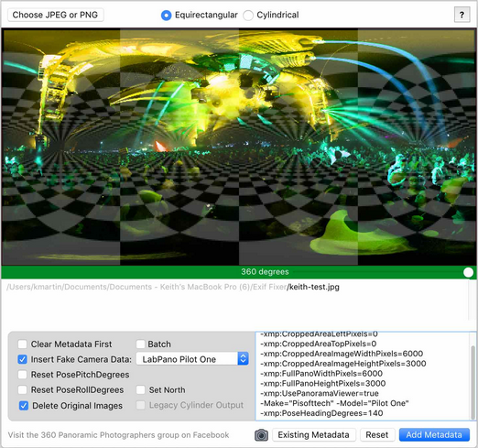Screen dimensions: 478x448
Task: Click the Existing Metadata button
Action: [314, 435]
